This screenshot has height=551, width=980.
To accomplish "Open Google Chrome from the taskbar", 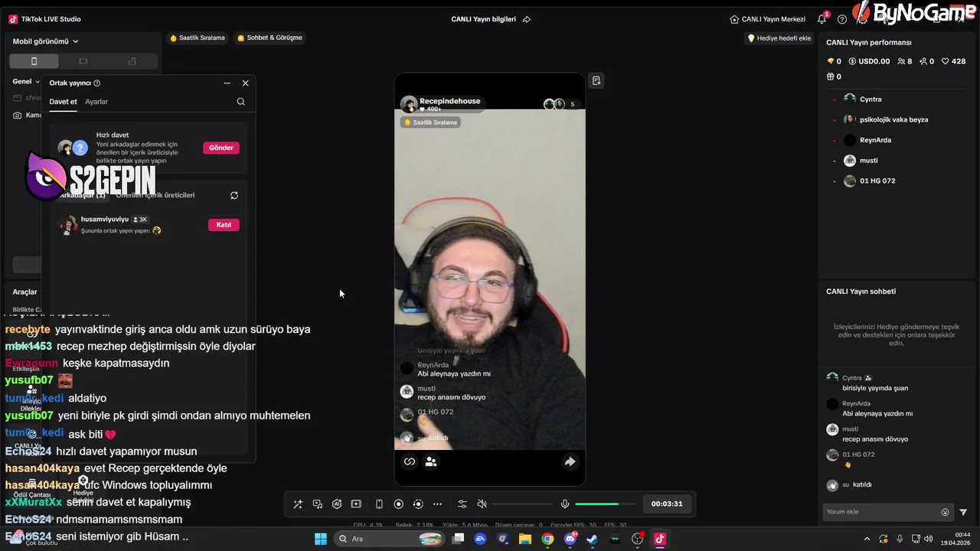I will 547,539.
